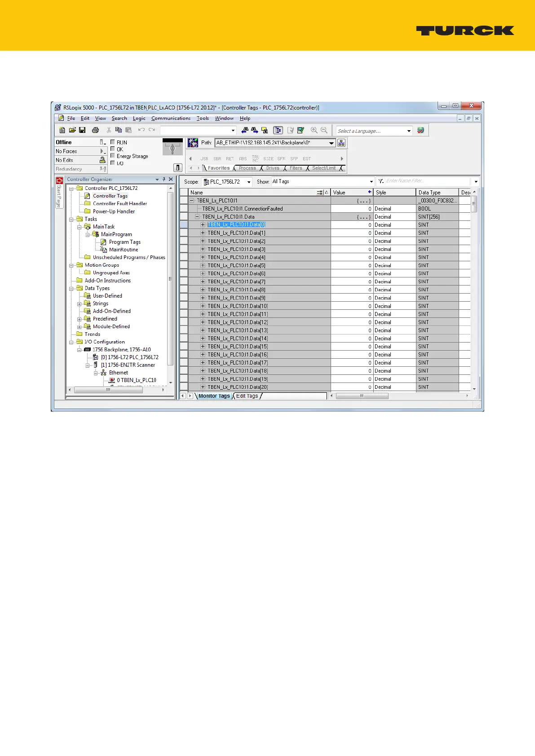
Task: Switch to the Edit Tags tab
Action: [x=247, y=396]
